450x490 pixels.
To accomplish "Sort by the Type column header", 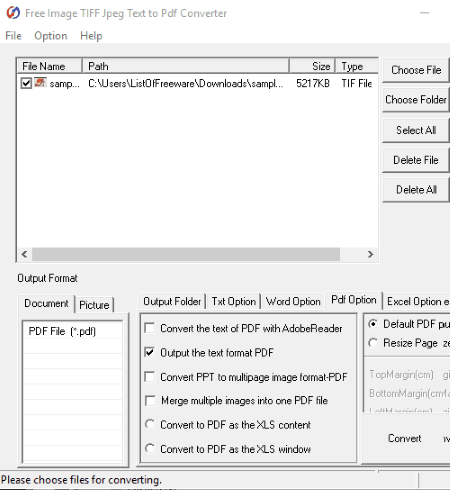I will [357, 66].
